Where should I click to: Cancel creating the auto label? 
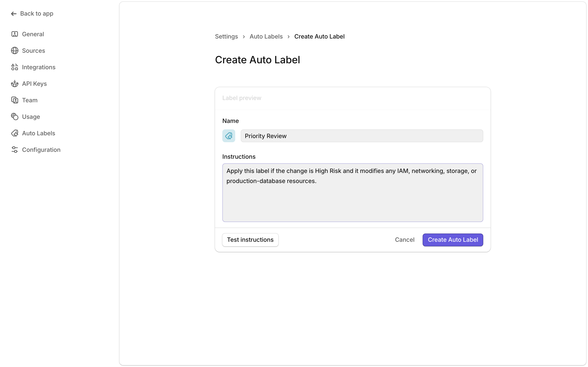click(x=404, y=240)
